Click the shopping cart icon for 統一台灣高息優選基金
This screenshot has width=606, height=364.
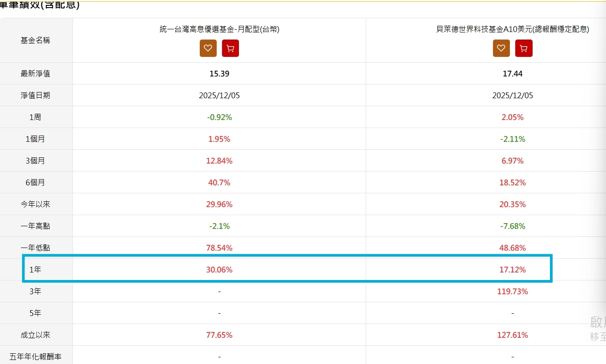click(230, 48)
